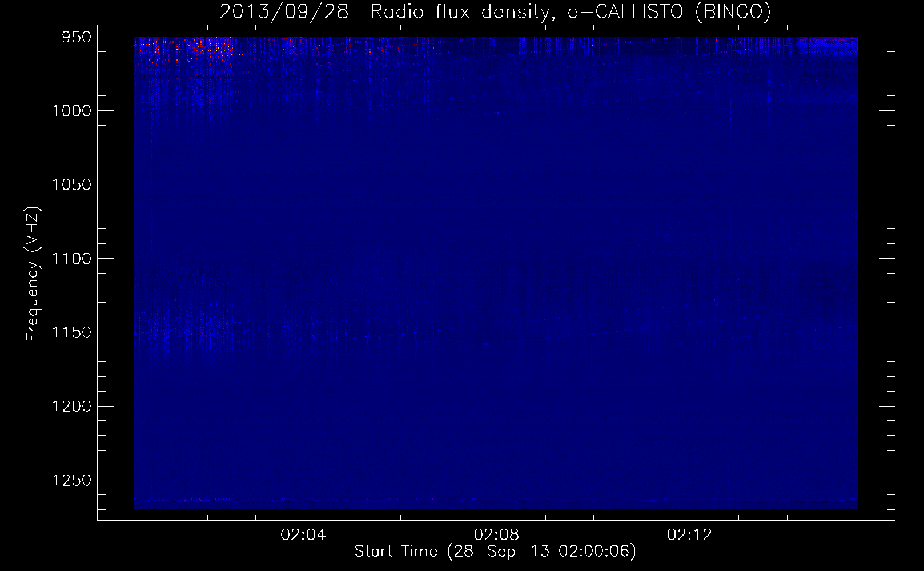
Task: Click the 'Start Time (28-Sep-13 02:00:06)' label
Action: (x=495, y=552)
